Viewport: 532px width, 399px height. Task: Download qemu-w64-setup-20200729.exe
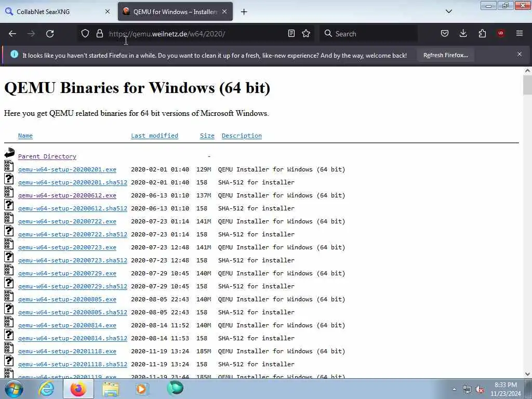pos(67,273)
